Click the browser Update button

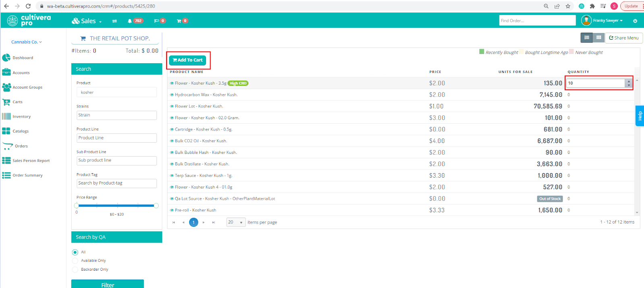coord(632,6)
